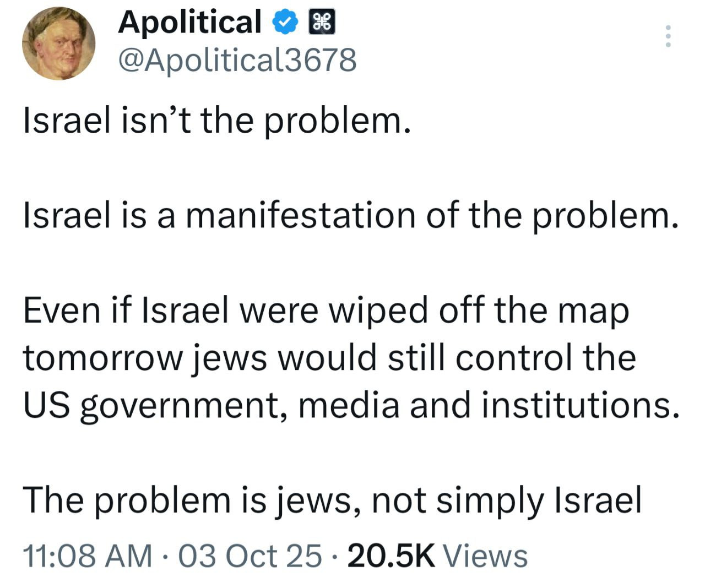The height and width of the screenshot is (588, 705).
Task: Click the blue verified checkmark badge
Action: tap(285, 23)
